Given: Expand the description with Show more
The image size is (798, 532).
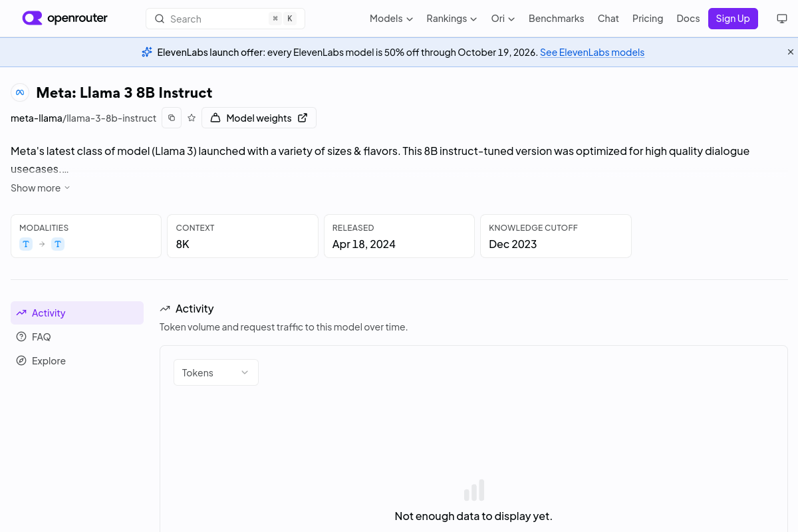Looking at the screenshot, I should tap(41, 188).
